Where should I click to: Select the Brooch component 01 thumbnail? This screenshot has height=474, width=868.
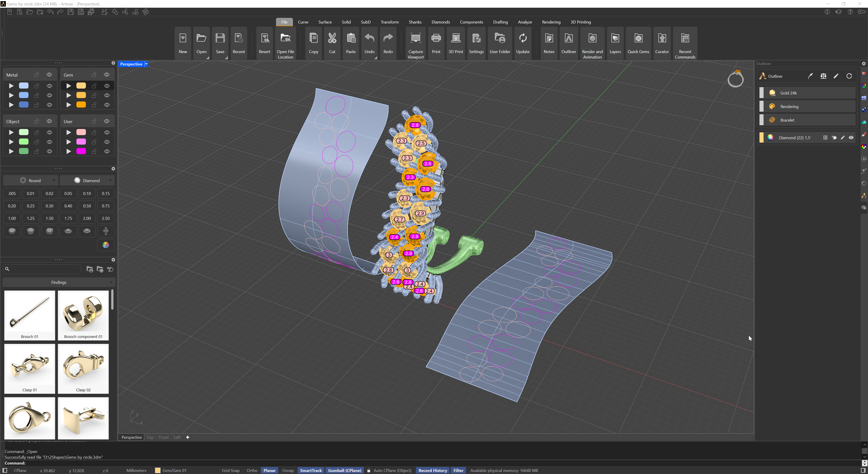tap(83, 315)
